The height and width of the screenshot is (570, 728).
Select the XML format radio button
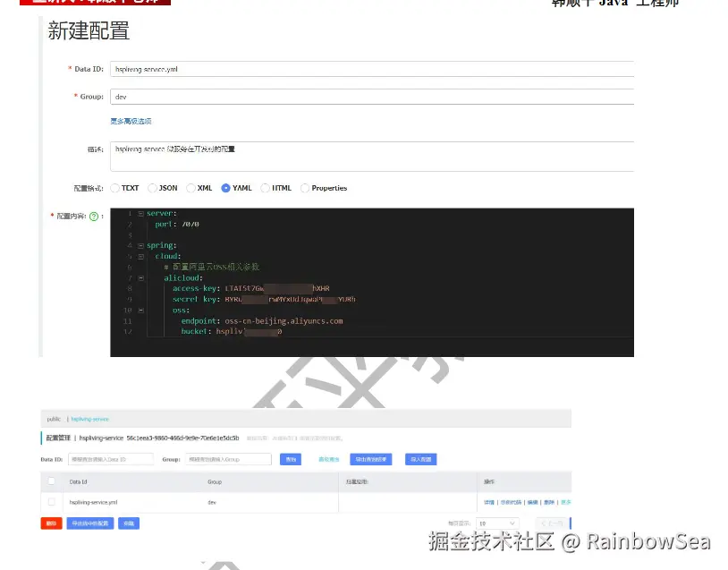point(190,188)
